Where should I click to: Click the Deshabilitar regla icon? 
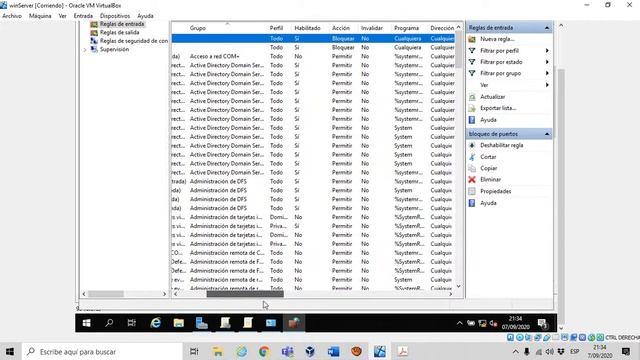click(x=472, y=145)
